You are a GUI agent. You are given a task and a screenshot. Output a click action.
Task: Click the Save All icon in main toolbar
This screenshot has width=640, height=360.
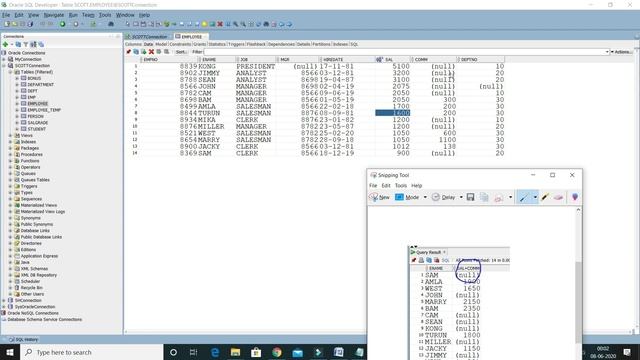[x=30, y=24]
